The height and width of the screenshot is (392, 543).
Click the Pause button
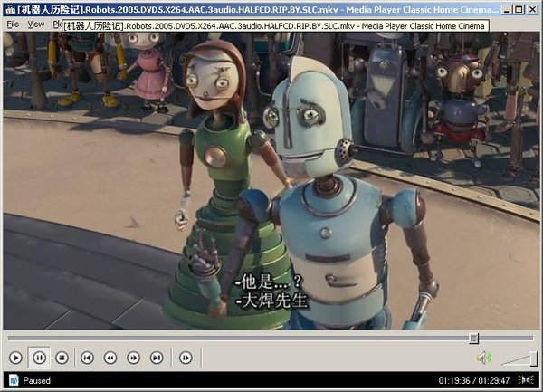coord(39,358)
